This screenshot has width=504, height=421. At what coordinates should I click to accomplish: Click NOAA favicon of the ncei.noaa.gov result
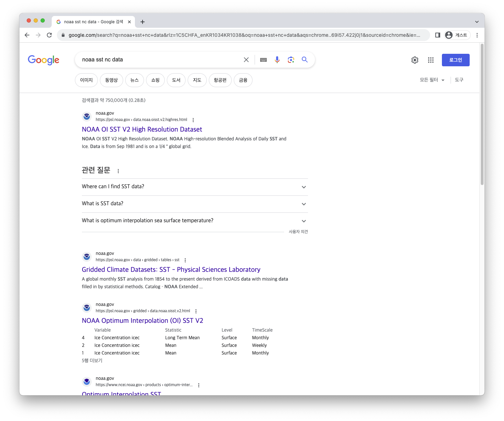87,382
